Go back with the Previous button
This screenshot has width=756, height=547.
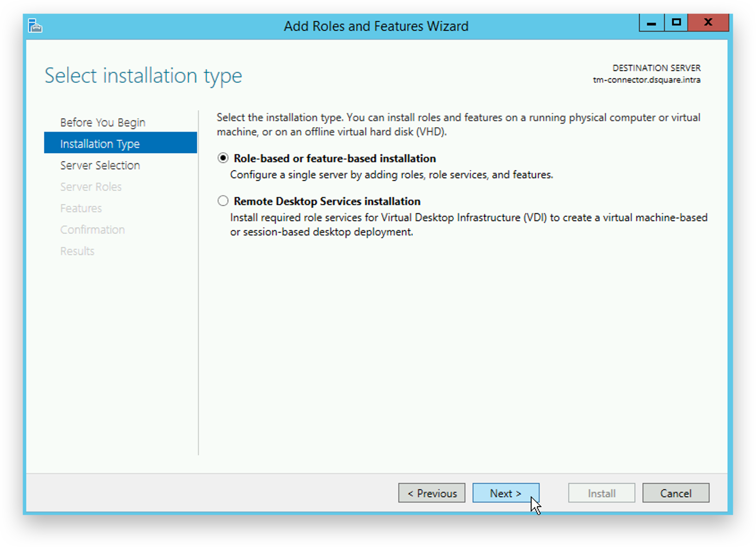pos(432,493)
